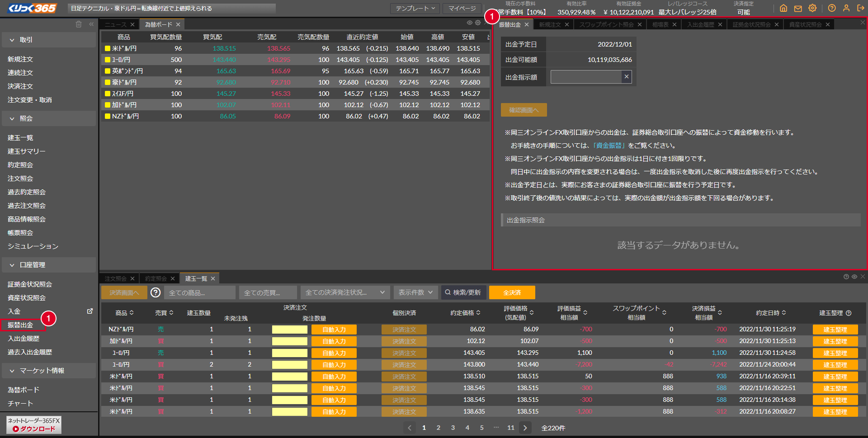
Task: Collapse the 照会 sidebar section
Action: tap(12, 118)
